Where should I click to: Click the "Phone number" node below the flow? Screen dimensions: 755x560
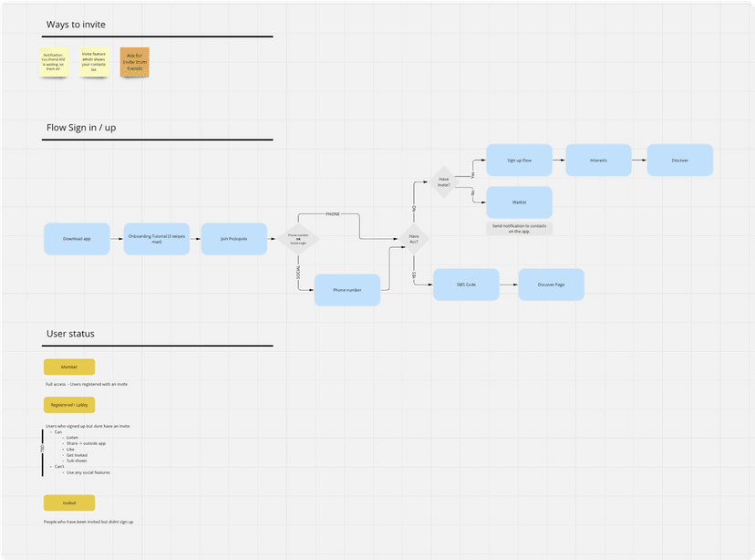[347, 289]
